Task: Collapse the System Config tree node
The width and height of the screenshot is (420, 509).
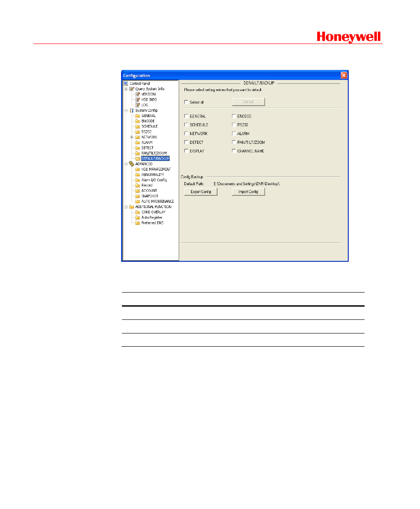Action: 126,110
